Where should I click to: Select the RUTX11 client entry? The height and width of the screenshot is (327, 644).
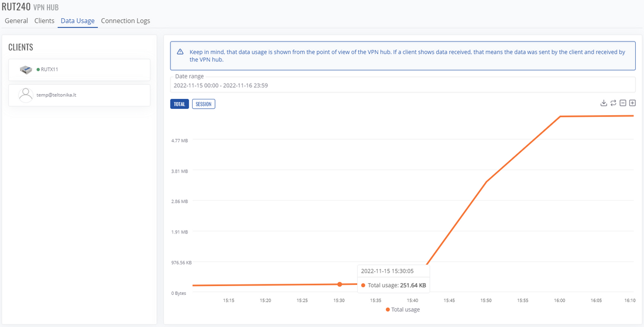tap(79, 70)
